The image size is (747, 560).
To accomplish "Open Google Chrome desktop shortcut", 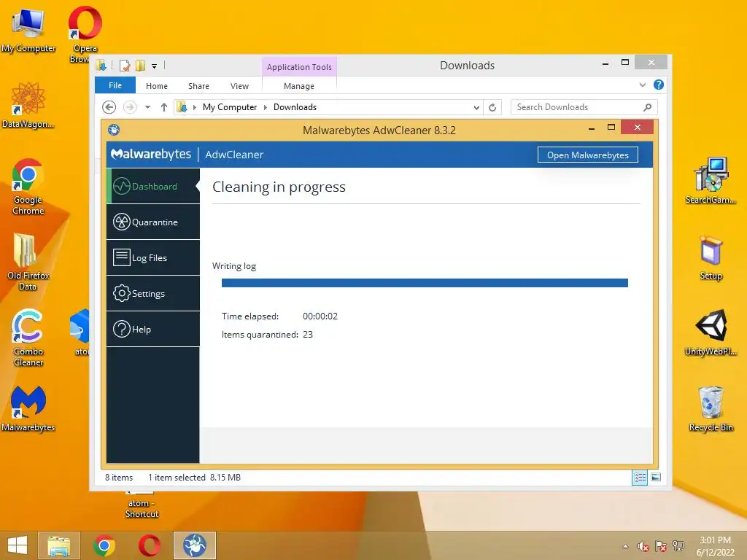I will click(28, 187).
